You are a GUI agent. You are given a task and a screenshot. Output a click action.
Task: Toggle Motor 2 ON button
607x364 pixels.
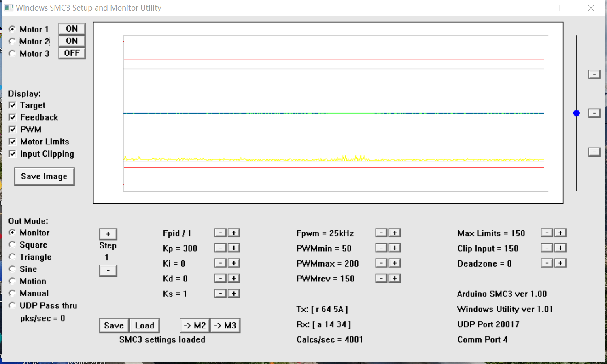click(x=72, y=41)
